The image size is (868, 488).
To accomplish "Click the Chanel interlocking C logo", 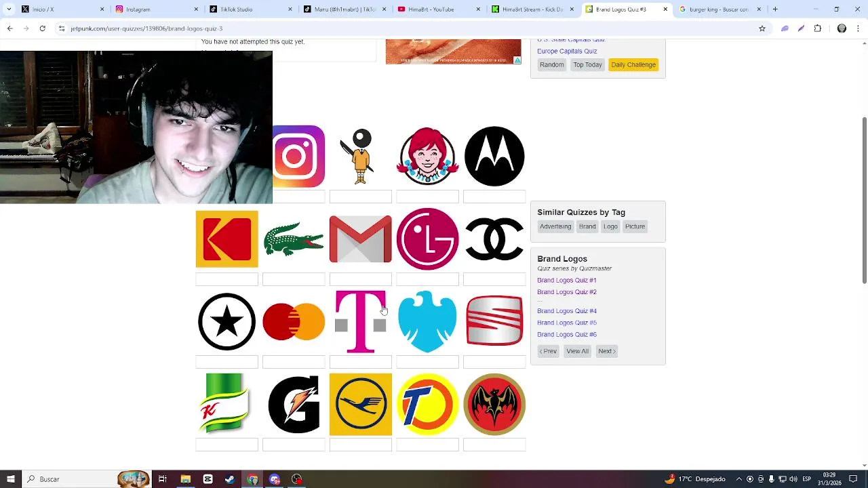I will [494, 239].
